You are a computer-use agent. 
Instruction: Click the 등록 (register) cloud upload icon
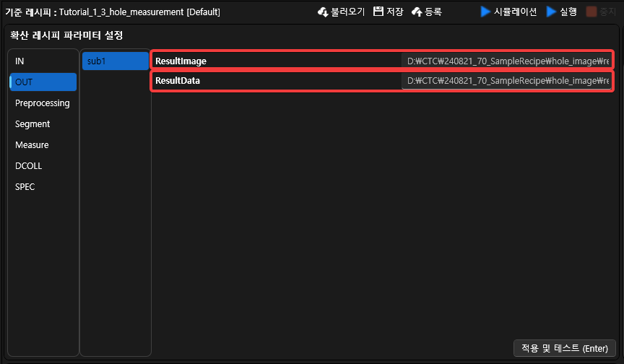[417, 12]
